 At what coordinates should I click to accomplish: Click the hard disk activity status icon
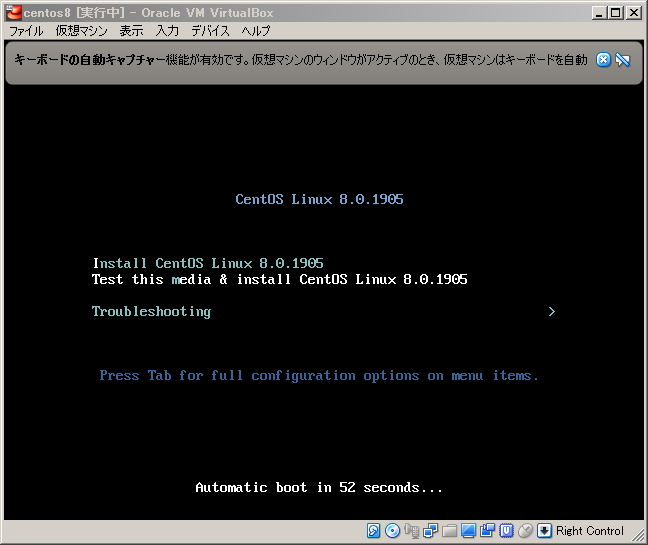click(x=373, y=531)
